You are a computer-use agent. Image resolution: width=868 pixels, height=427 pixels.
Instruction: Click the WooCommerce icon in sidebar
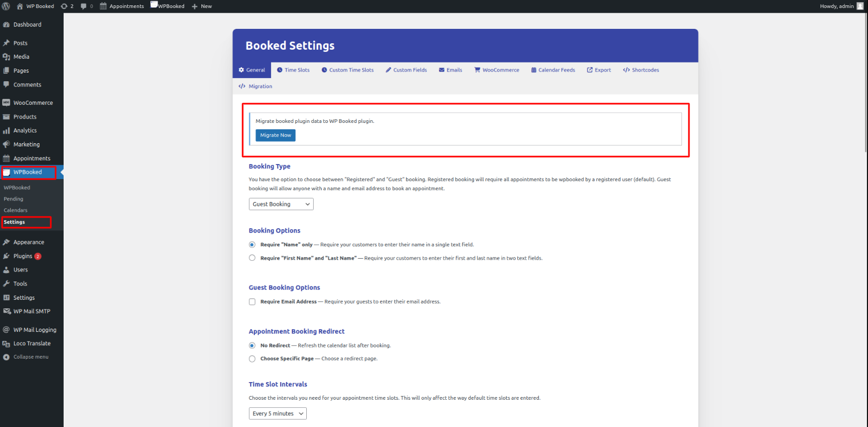[6, 103]
